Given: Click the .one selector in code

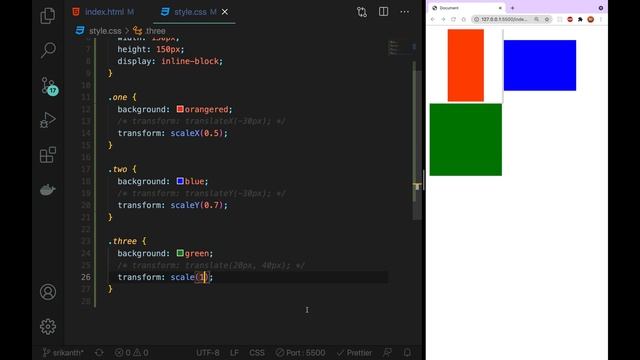Looking at the screenshot, I should point(118,97).
